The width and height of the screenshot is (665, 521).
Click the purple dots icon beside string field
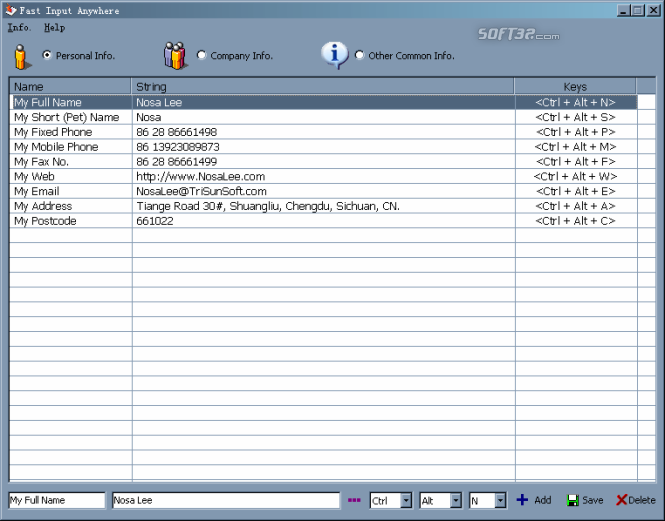tap(354, 500)
